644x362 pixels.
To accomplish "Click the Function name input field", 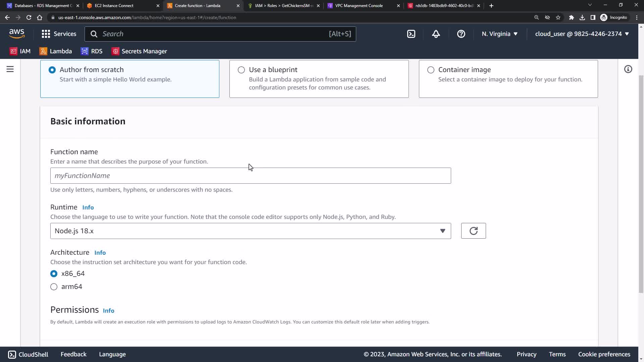I will [x=250, y=176].
